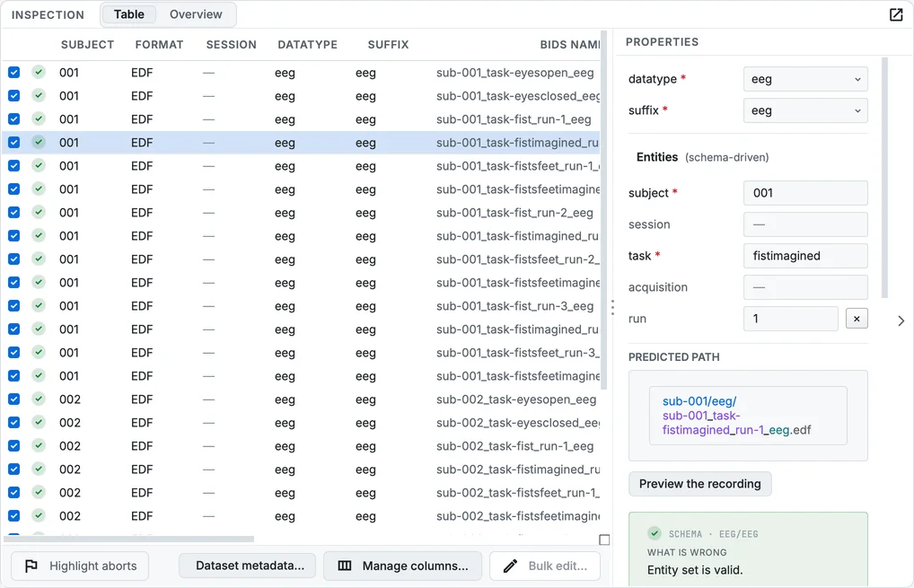The height and width of the screenshot is (588, 914).
Task: Grab the dotted splitter handle between table and properties
Action: (x=612, y=308)
